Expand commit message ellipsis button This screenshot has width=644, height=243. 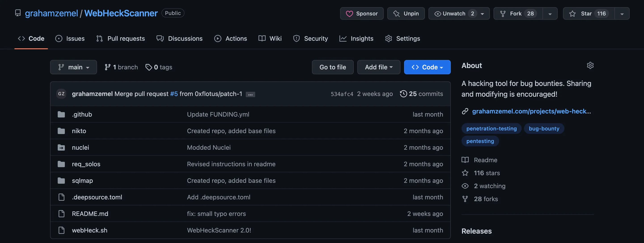(250, 94)
